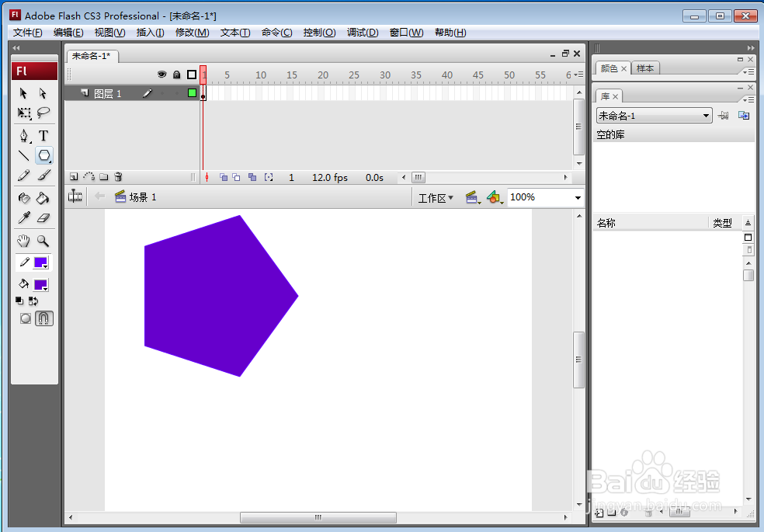
Task: Select the PolyStar polygon tool
Action: [x=43, y=155]
